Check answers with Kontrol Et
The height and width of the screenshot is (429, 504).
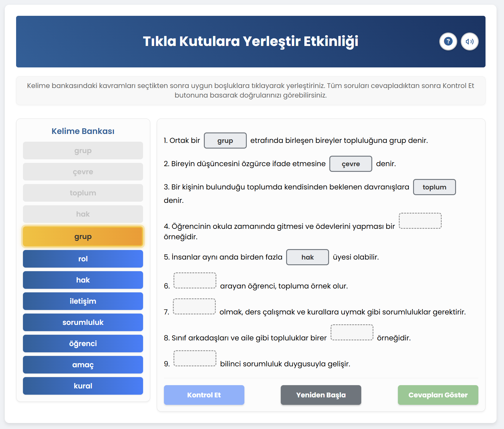(204, 395)
